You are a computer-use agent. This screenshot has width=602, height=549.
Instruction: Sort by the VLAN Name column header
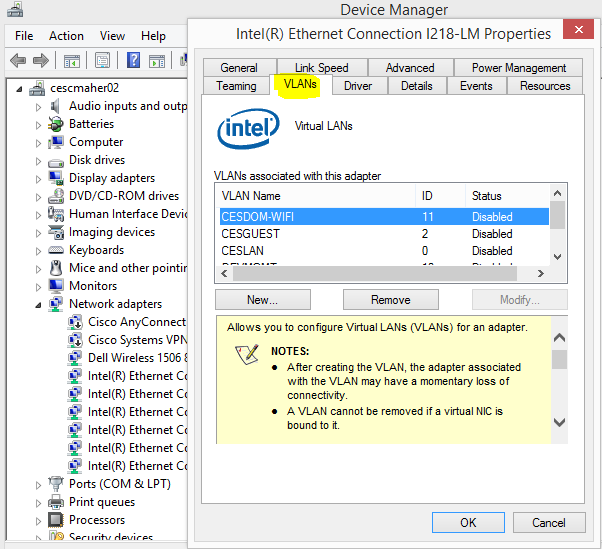coord(318,196)
